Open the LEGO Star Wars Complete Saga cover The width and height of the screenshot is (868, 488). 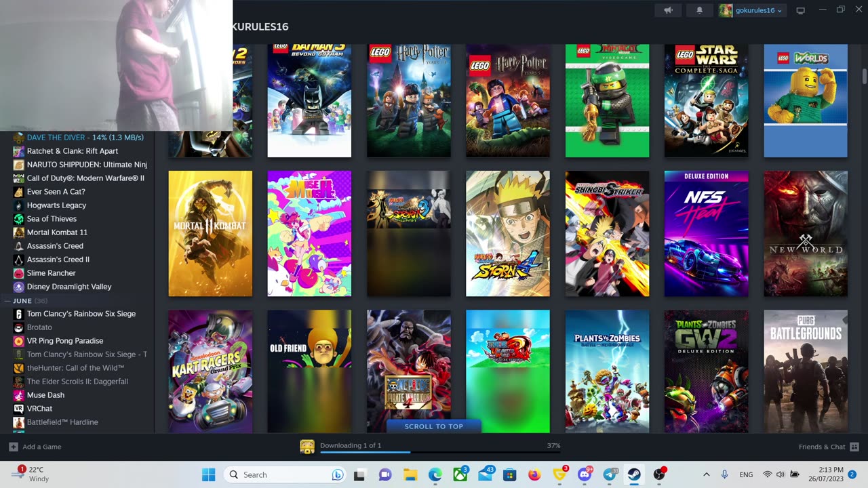706,101
